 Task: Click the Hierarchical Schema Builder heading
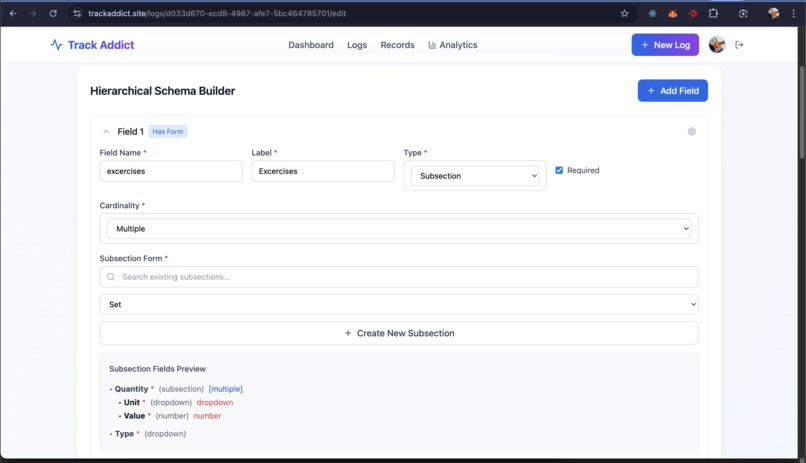tap(162, 91)
